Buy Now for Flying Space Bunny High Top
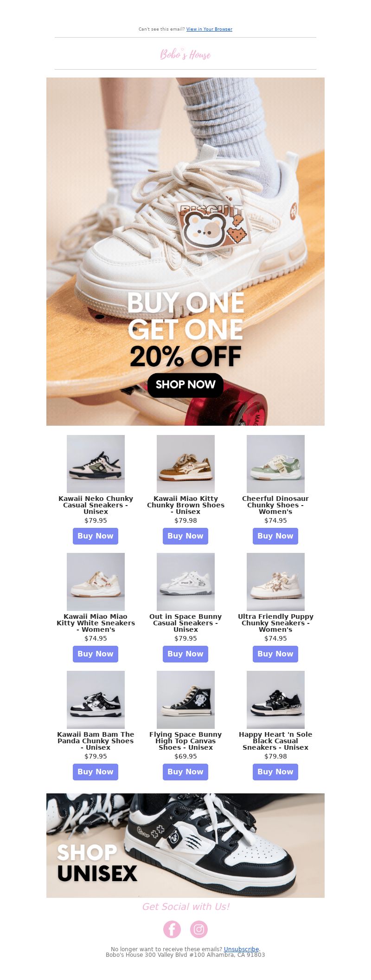This screenshot has width=371, height=980. (x=185, y=772)
